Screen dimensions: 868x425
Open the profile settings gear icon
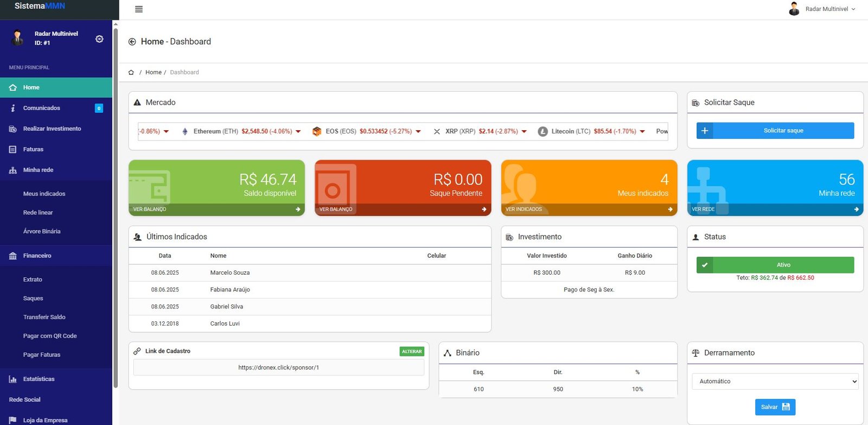click(x=99, y=39)
